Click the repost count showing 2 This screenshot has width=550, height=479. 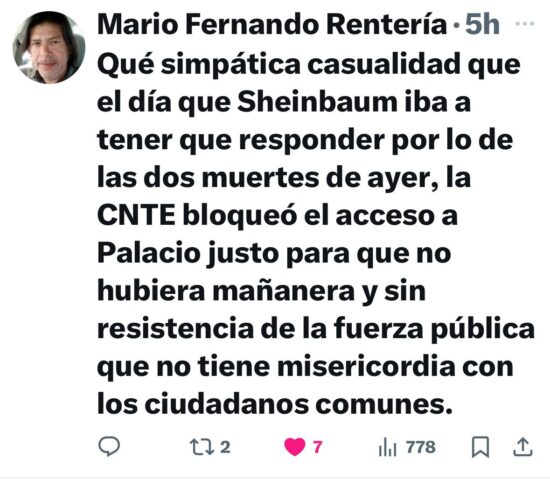point(225,447)
